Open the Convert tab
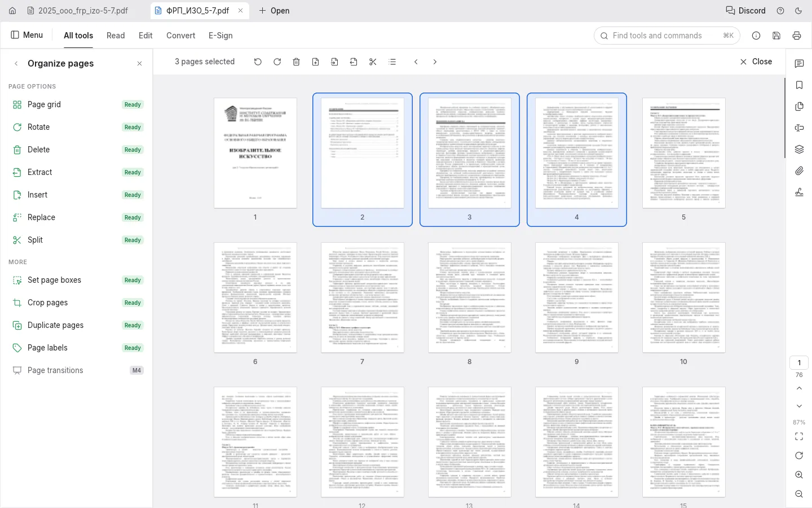This screenshot has height=508, width=812. (x=180, y=36)
